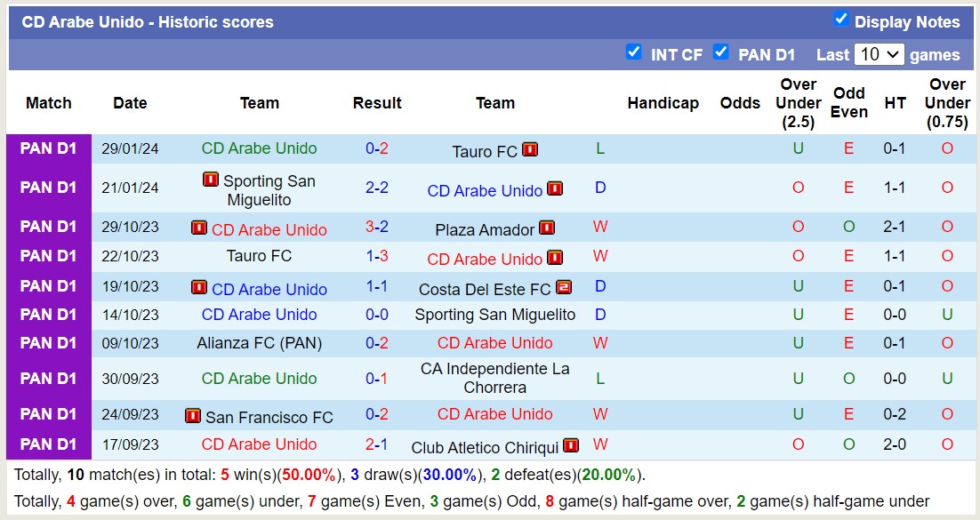Click red card icon before Sporting San Miguelito
980x520 pixels.
tap(211, 180)
